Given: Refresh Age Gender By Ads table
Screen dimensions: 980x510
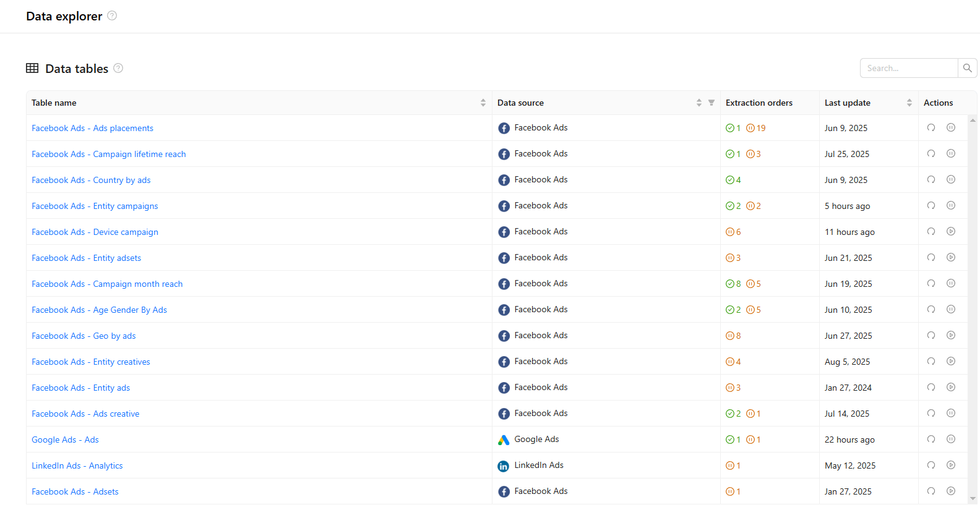Looking at the screenshot, I should pos(931,309).
